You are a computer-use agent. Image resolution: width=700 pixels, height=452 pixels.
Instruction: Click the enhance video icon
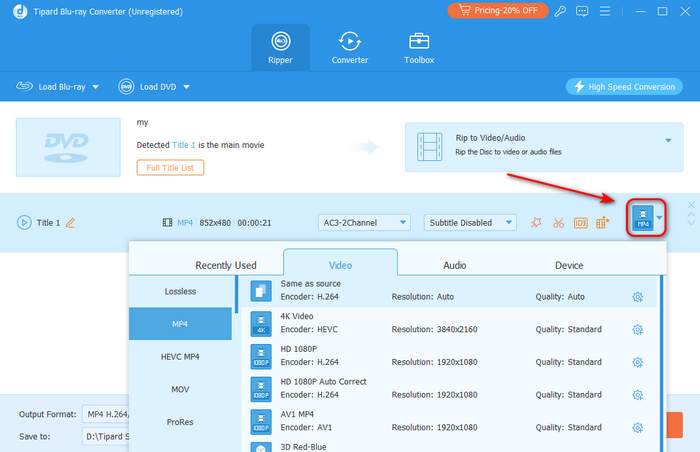click(x=602, y=222)
